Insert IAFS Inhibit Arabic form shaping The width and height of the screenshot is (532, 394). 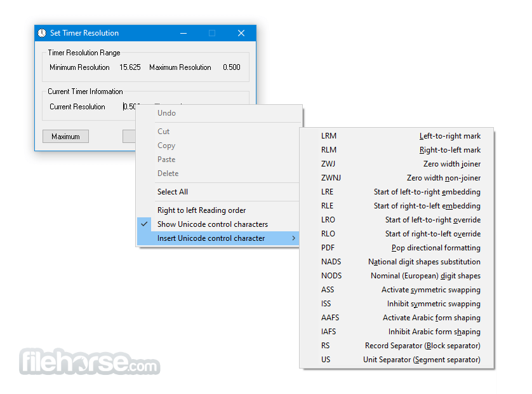396,332
